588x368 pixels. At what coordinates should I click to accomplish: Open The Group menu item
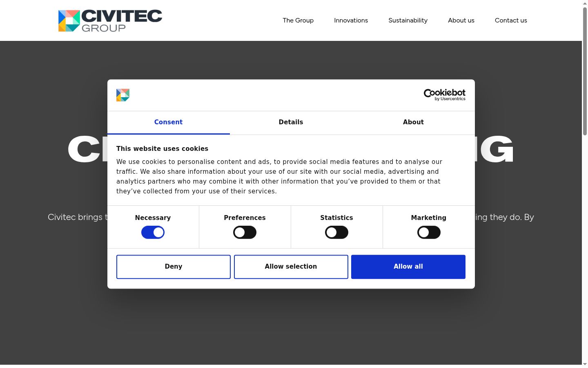pos(298,20)
